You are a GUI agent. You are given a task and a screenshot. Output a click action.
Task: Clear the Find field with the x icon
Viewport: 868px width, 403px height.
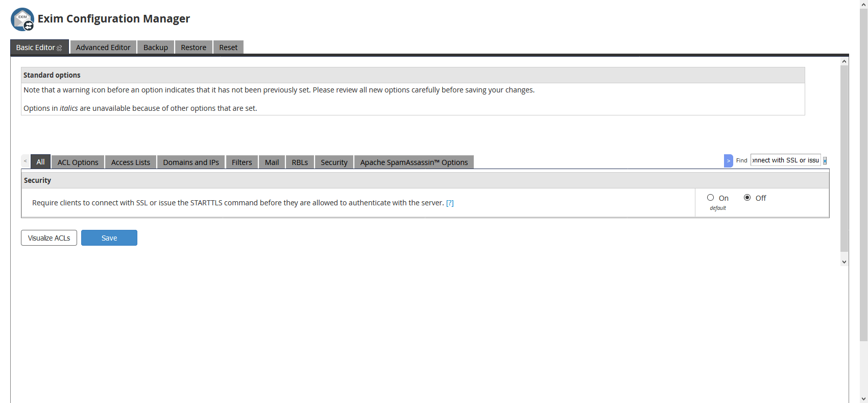coord(825,161)
